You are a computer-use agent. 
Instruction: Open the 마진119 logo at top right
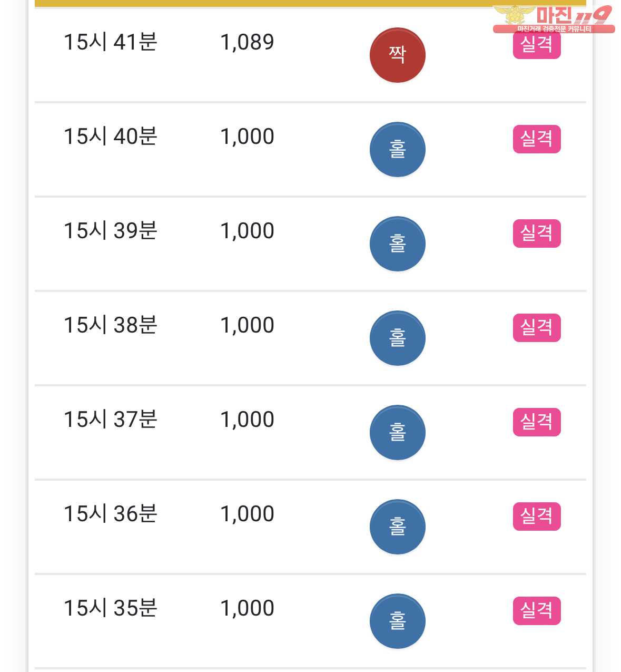[x=554, y=19]
